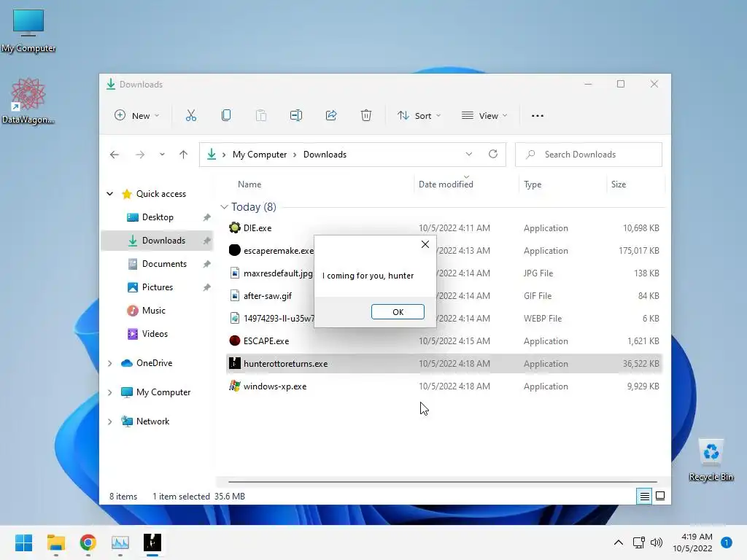Click the Copy icon in toolbar
Viewport: 747px width, 560px height.
pyautogui.click(x=226, y=115)
